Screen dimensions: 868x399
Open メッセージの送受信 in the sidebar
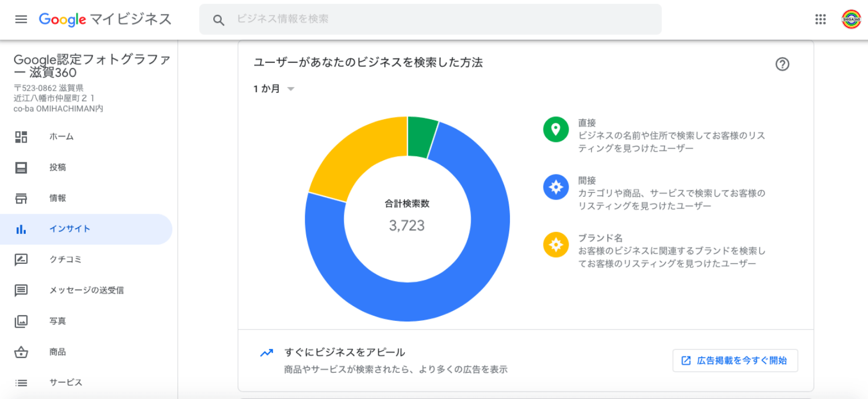pos(87,290)
